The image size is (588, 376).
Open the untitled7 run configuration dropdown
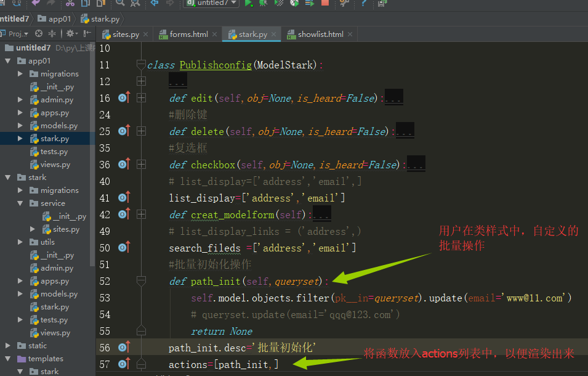coord(211,3)
